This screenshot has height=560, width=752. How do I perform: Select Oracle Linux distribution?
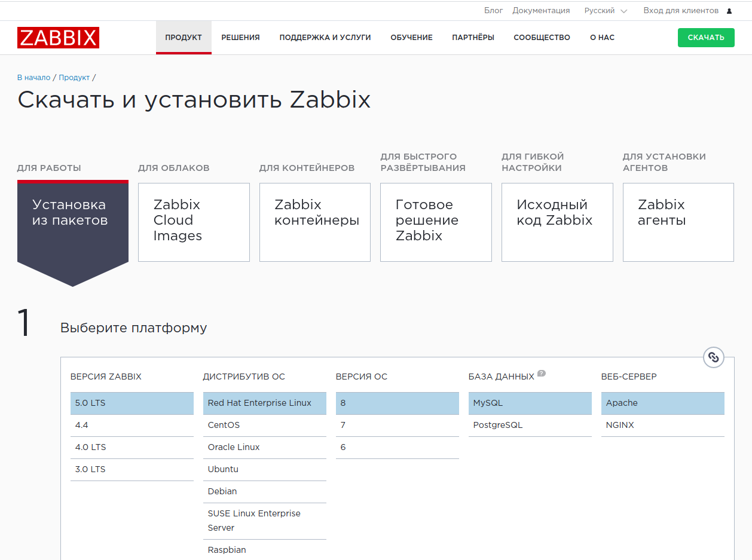click(x=265, y=447)
